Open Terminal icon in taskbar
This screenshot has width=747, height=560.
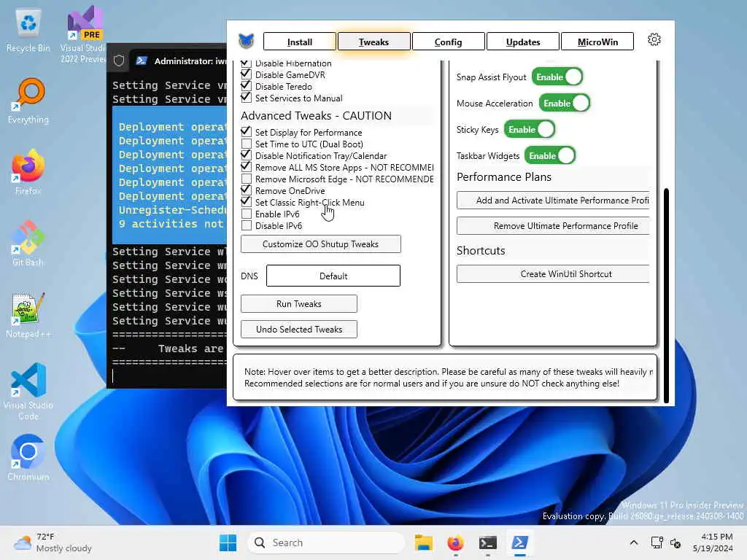pos(488,542)
